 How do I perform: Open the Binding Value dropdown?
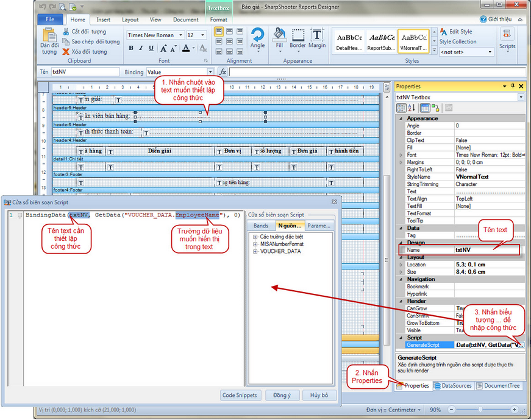tap(210, 72)
